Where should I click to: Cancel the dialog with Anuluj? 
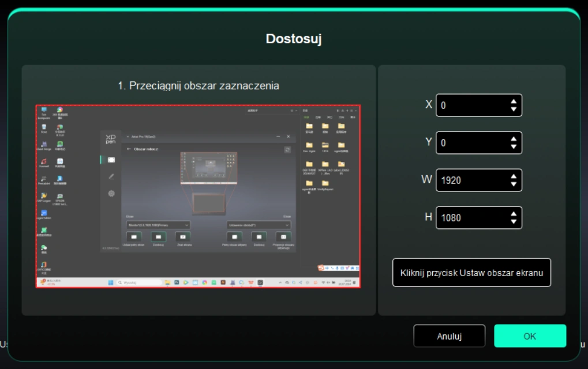(449, 336)
